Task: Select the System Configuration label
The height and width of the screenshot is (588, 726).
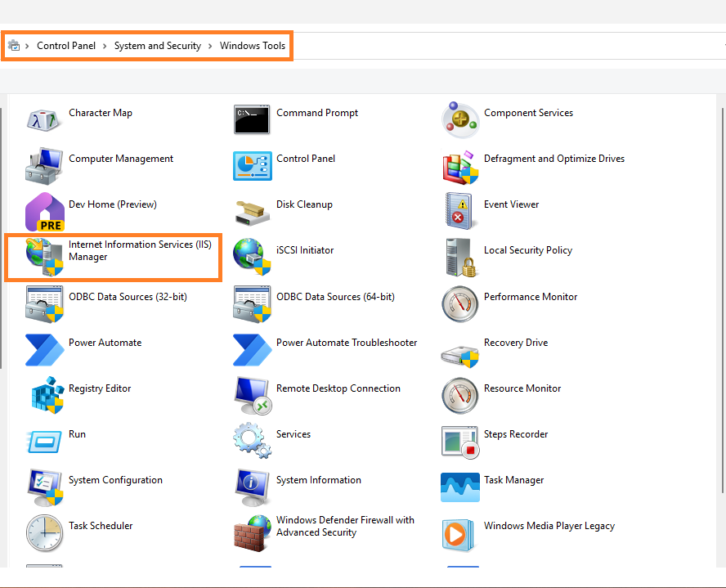Action: click(115, 480)
